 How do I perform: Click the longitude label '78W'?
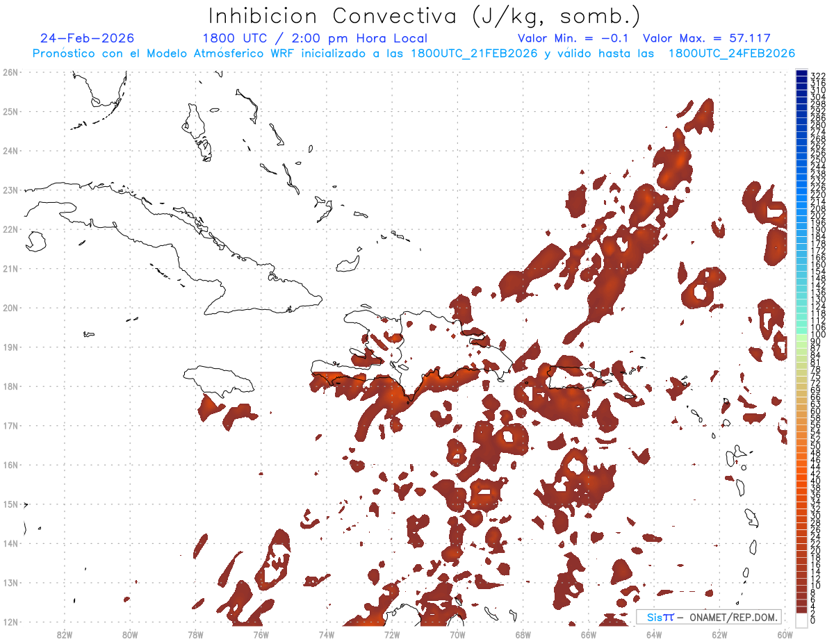(x=195, y=634)
